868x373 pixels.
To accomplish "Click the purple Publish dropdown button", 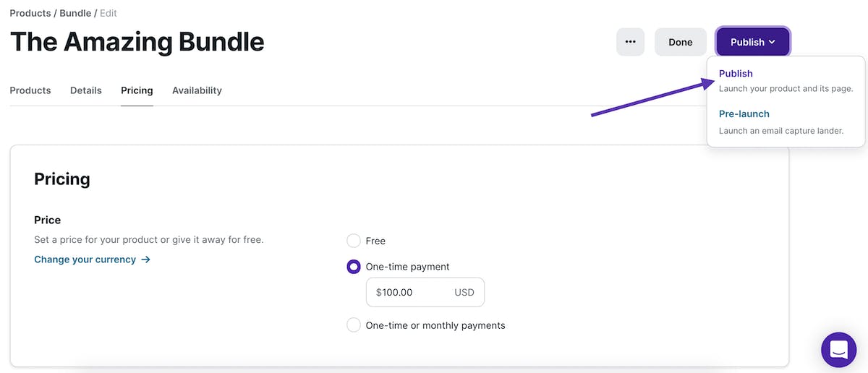I will click(753, 42).
